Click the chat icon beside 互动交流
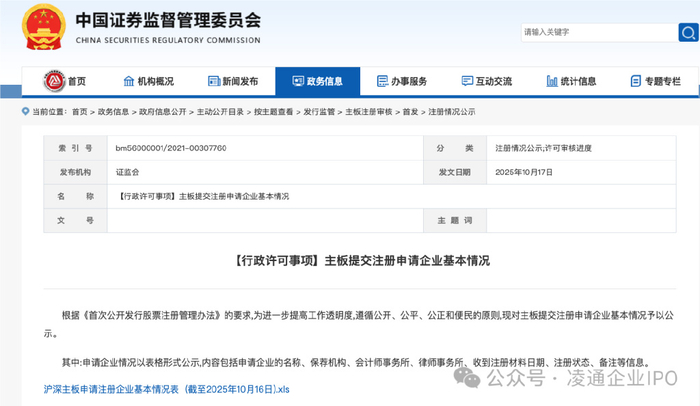 click(x=467, y=81)
